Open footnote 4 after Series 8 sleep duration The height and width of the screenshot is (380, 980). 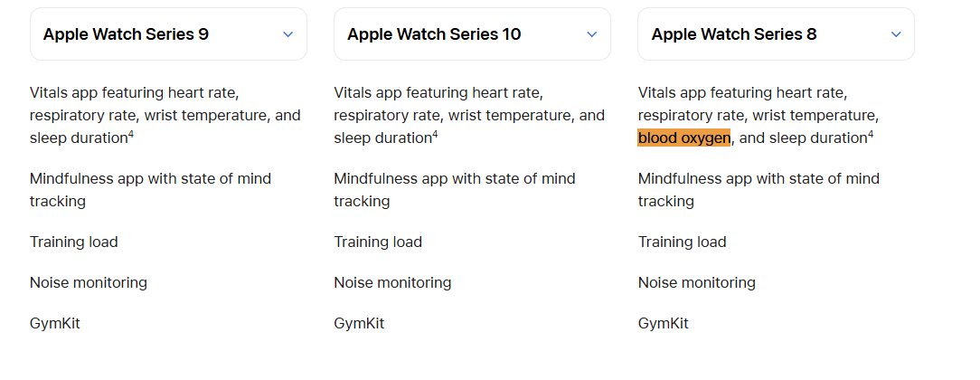click(x=871, y=134)
